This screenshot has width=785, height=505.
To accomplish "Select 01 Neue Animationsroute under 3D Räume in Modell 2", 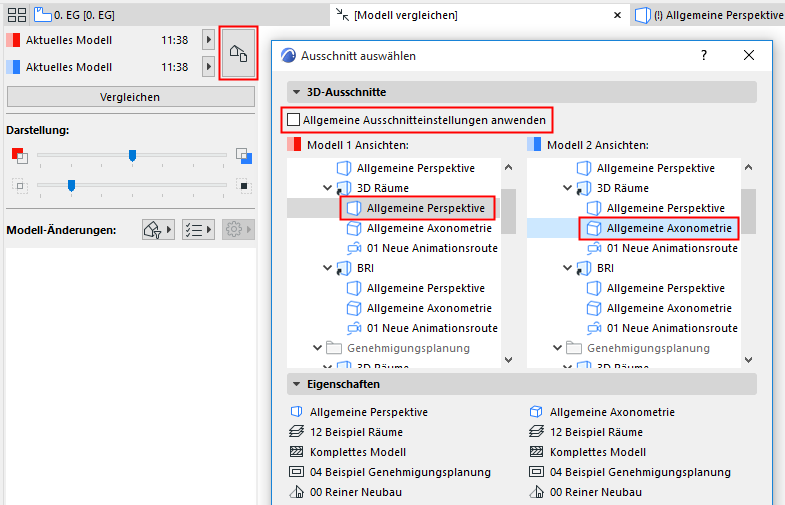I will click(672, 248).
